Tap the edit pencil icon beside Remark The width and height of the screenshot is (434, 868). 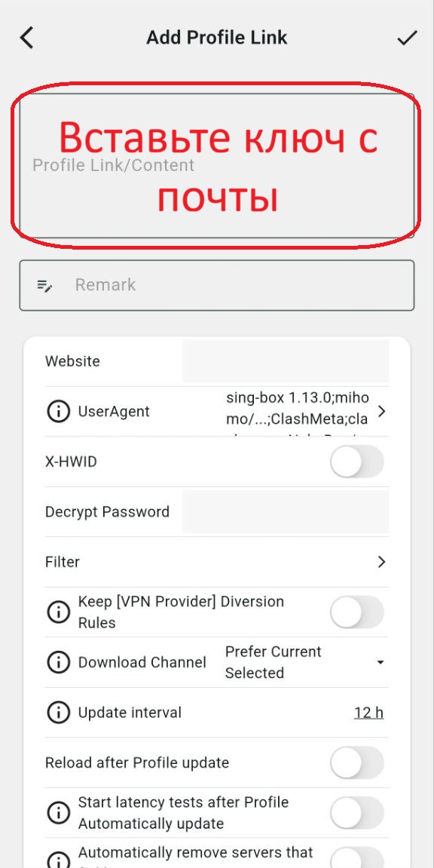(44, 286)
